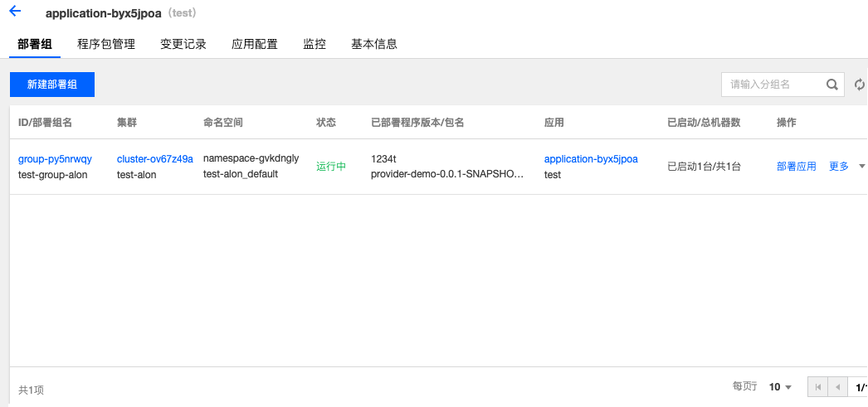Click the refresh list icon

(860, 85)
